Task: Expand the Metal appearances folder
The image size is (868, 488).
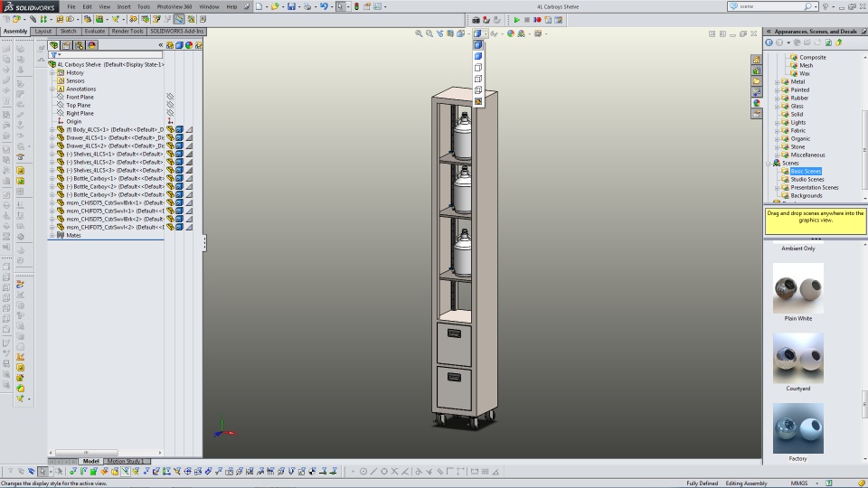Action: click(777, 82)
